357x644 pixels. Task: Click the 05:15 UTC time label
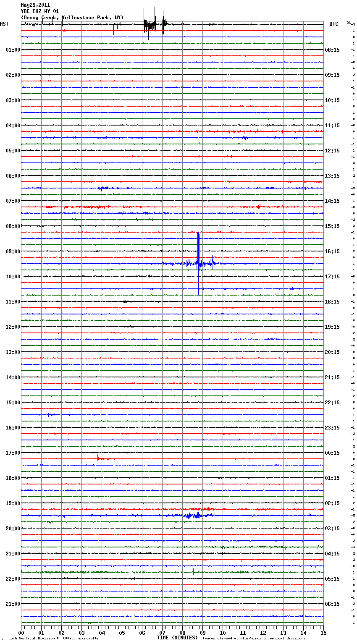tap(332, 579)
